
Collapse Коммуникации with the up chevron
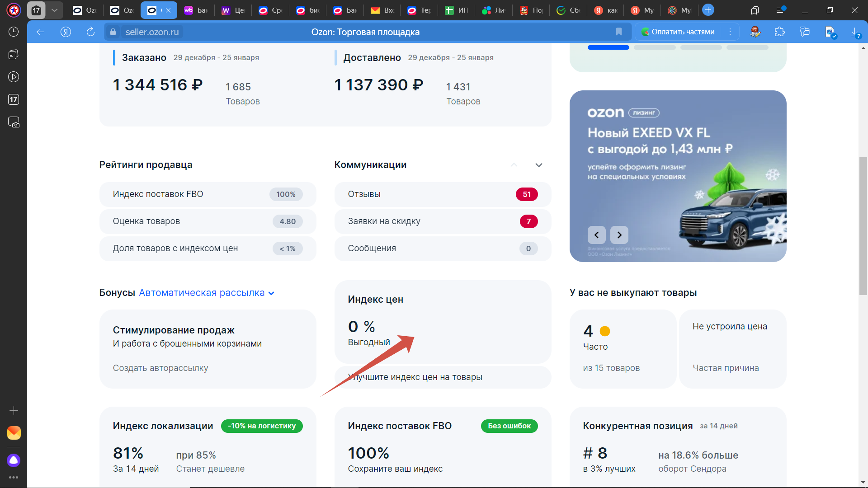coord(514,165)
